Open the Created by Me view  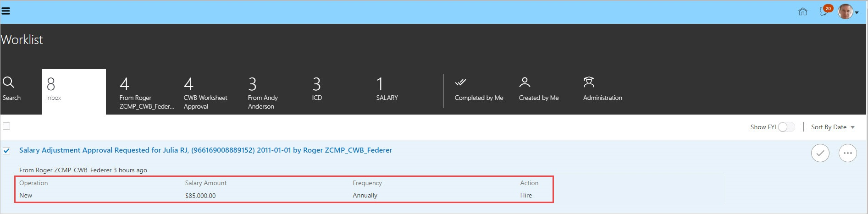[538, 89]
